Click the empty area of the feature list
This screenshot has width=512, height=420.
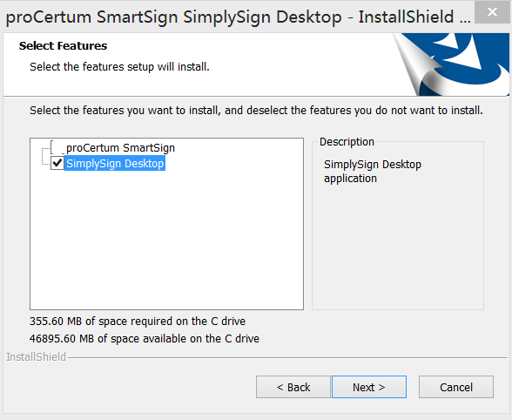coord(166,240)
